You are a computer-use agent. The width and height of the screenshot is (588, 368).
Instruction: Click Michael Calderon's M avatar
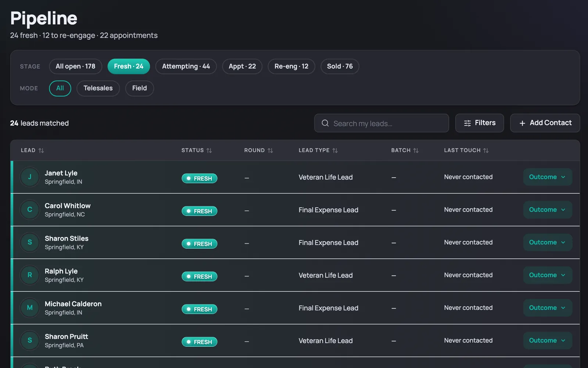30,308
